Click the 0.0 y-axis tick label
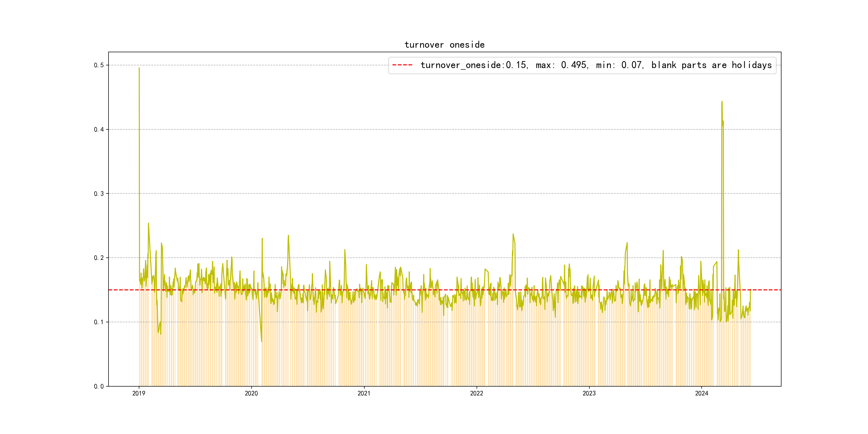 (99, 386)
